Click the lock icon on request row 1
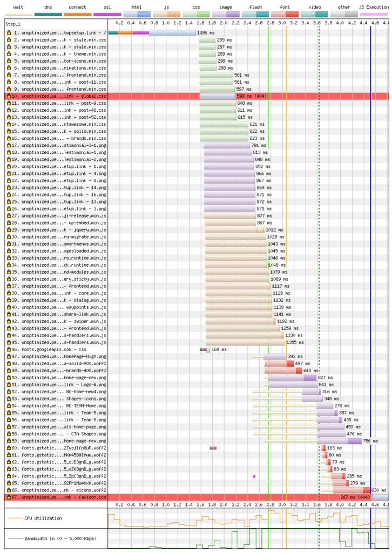 pyautogui.click(x=9, y=32)
